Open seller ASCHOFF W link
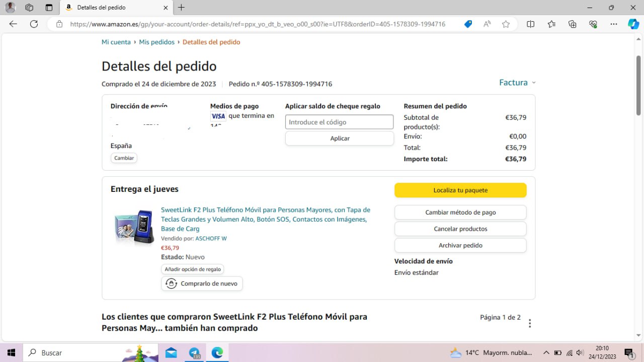The width and height of the screenshot is (644, 362). [211, 238]
